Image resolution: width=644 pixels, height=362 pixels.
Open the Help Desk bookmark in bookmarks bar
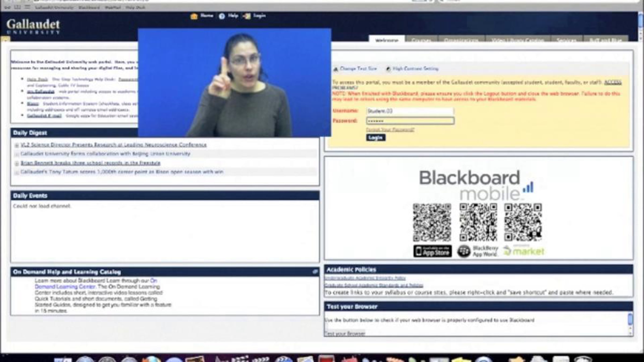135,8
